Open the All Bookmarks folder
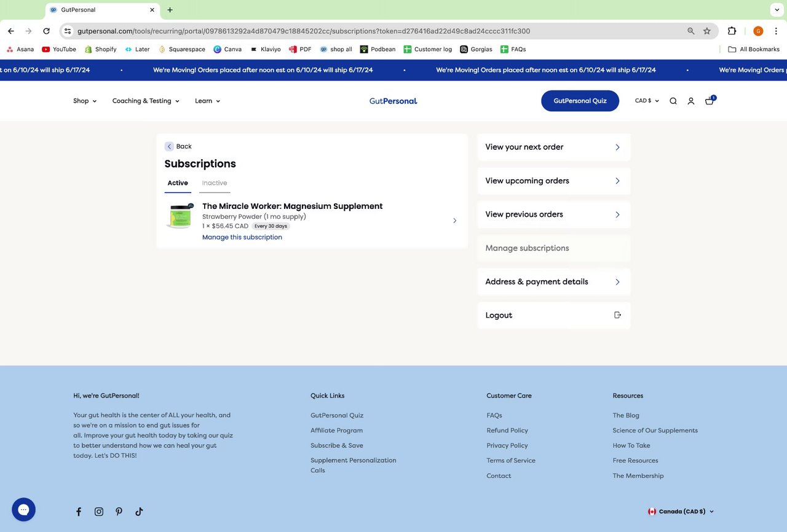 tap(753, 49)
